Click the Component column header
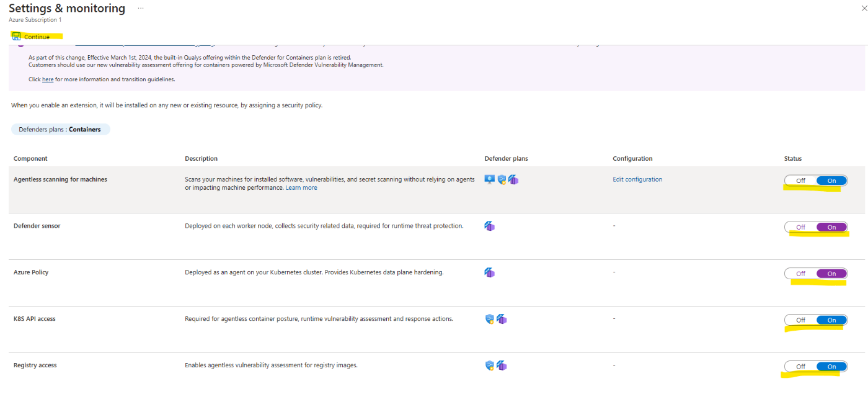 30,158
